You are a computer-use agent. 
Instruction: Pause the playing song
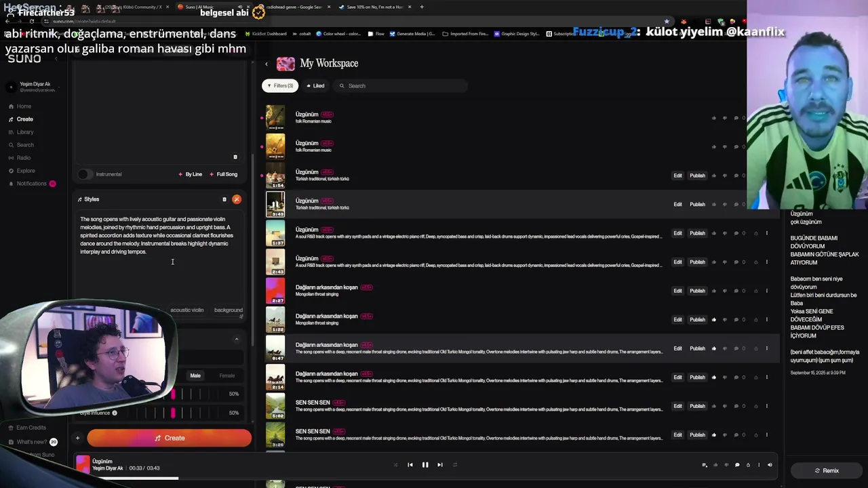tap(425, 465)
